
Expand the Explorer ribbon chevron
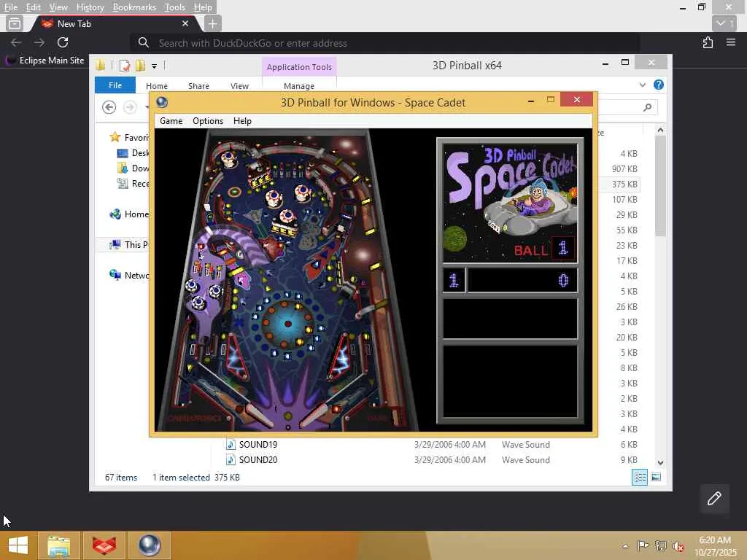coord(642,85)
